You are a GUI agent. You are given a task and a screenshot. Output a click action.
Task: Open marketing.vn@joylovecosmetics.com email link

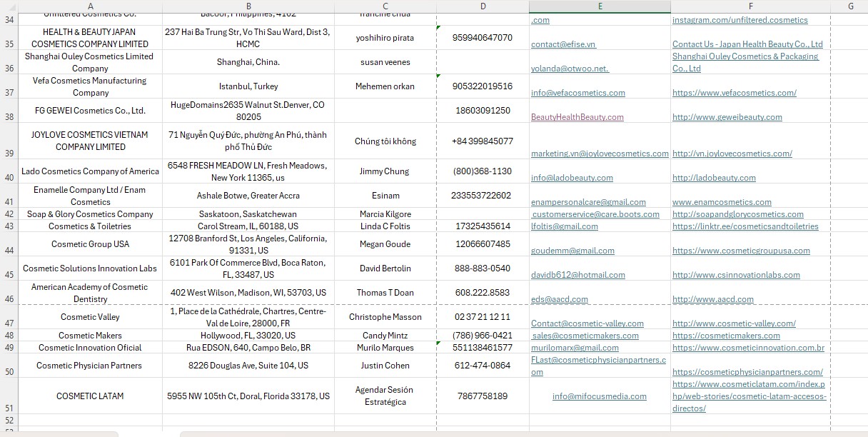coord(600,154)
